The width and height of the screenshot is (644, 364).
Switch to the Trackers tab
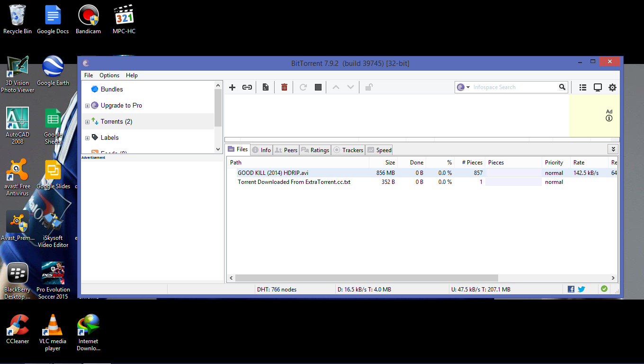click(348, 150)
